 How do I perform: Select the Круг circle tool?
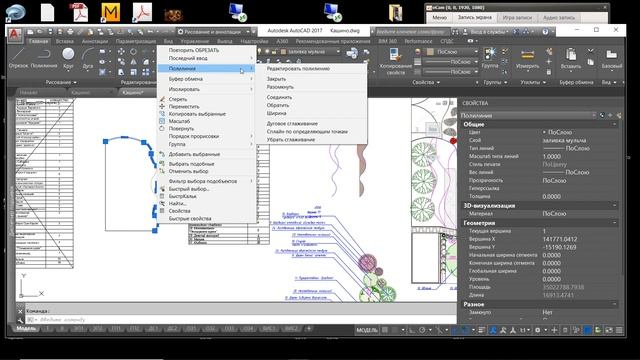(x=68, y=58)
